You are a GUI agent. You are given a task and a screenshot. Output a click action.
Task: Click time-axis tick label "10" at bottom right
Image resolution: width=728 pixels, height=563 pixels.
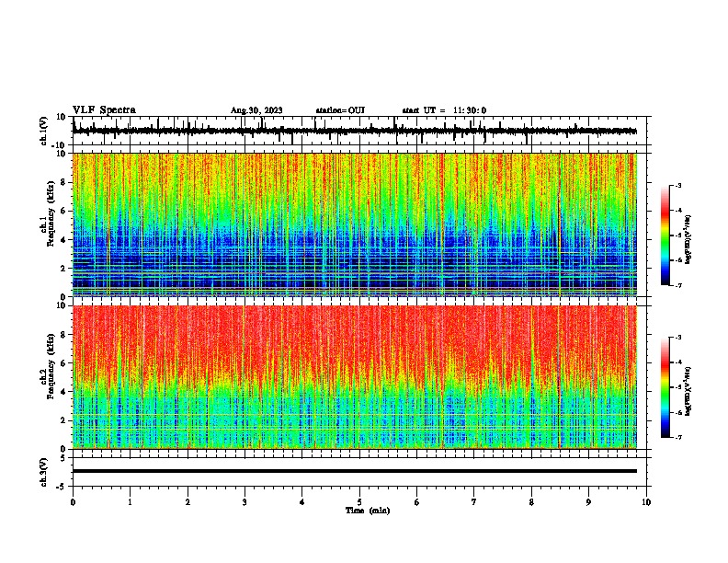coord(646,502)
